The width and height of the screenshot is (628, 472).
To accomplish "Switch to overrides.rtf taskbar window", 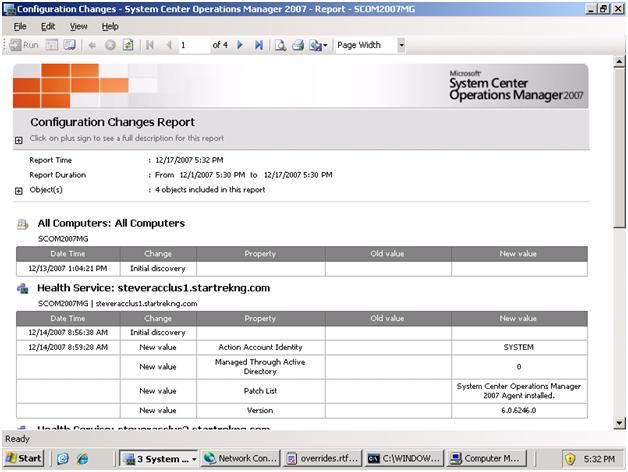I will click(x=322, y=458).
